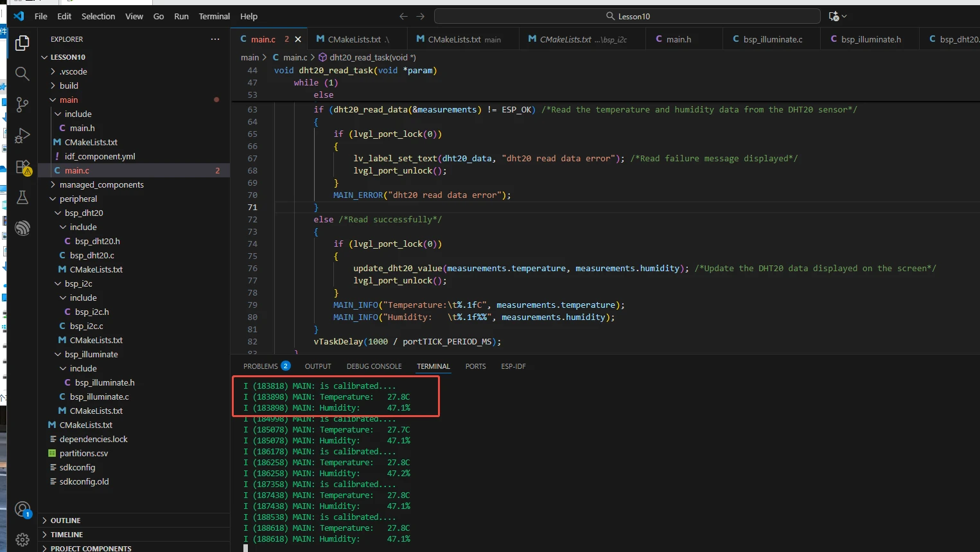Open the Search view in activity bar

pos(22,73)
